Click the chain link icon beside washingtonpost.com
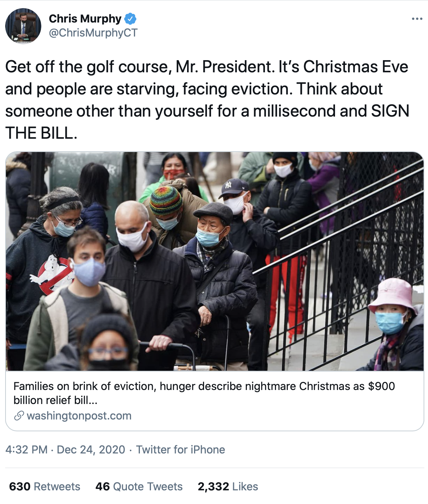This screenshot has width=428, height=504. pos(19,416)
